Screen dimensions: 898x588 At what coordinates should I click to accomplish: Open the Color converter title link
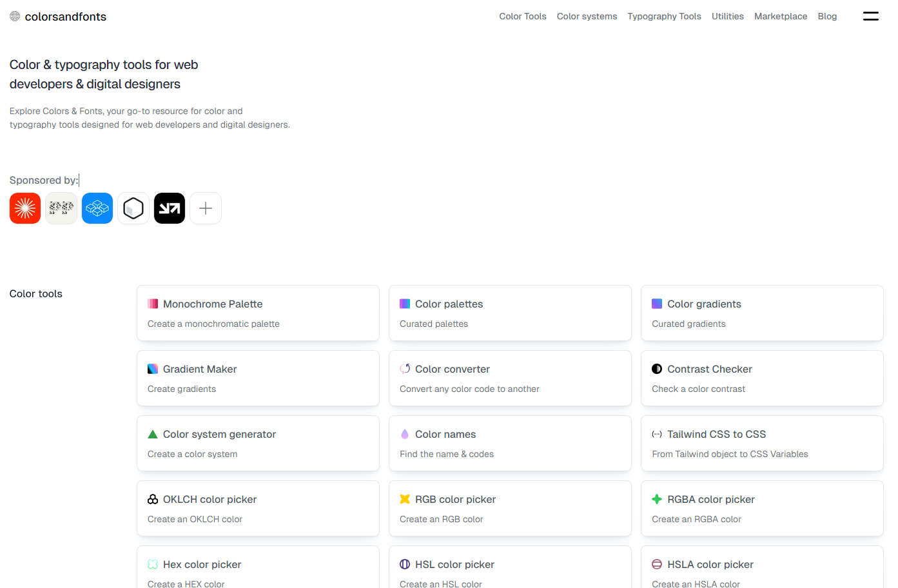453,369
